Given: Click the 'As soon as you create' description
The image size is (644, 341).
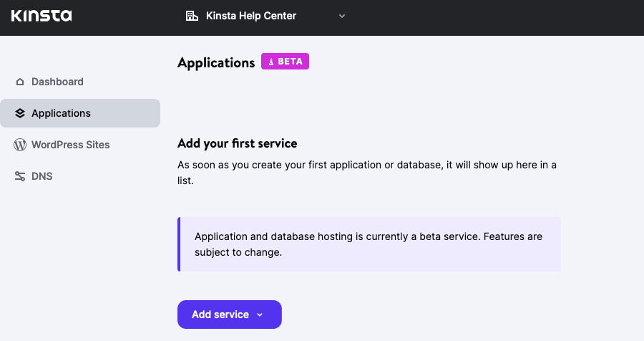Looking at the screenshot, I should click(x=367, y=173).
